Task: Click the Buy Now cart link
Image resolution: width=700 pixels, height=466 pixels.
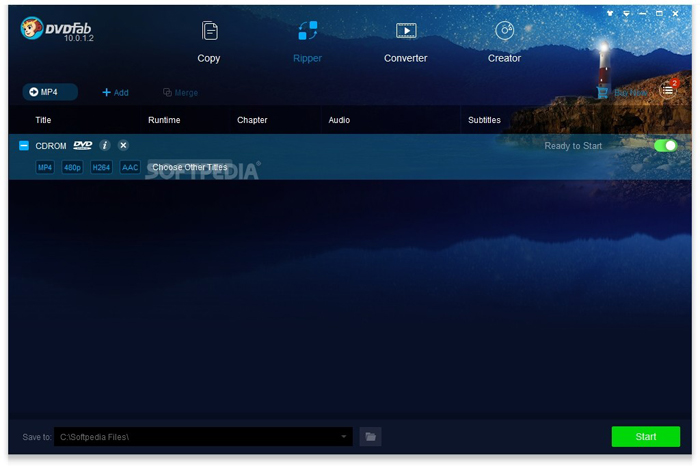Action: click(622, 92)
